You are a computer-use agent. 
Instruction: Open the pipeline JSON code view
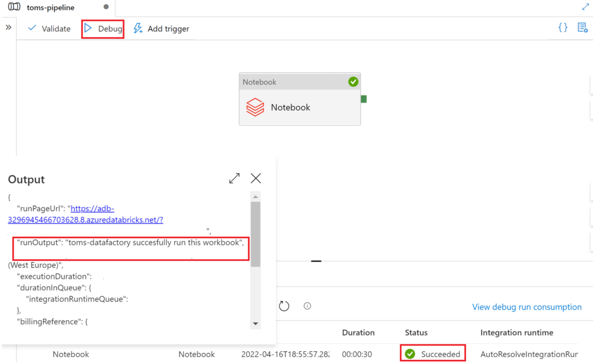[x=562, y=28]
